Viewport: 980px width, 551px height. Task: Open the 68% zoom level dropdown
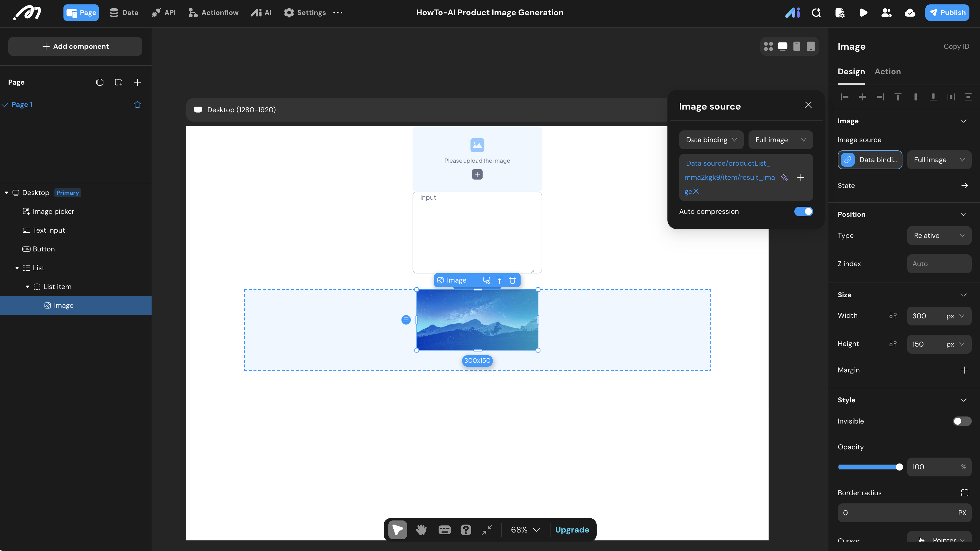pyautogui.click(x=525, y=530)
